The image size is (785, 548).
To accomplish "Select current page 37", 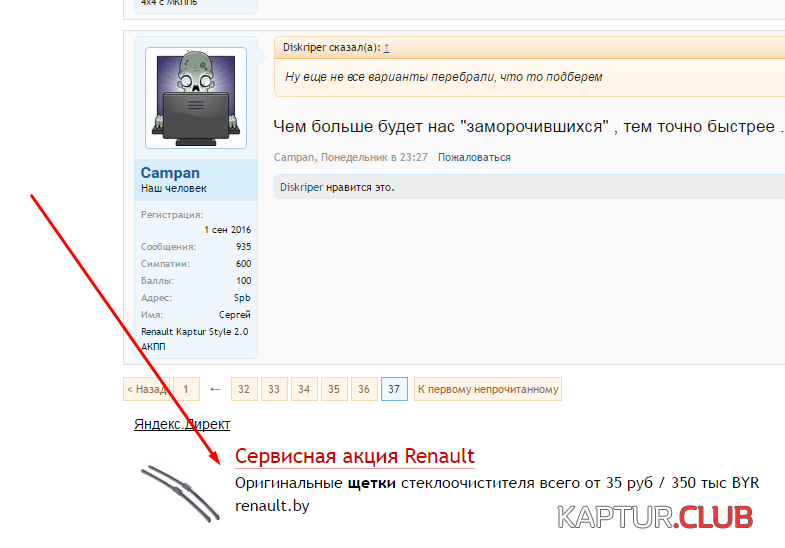I will pos(394,389).
